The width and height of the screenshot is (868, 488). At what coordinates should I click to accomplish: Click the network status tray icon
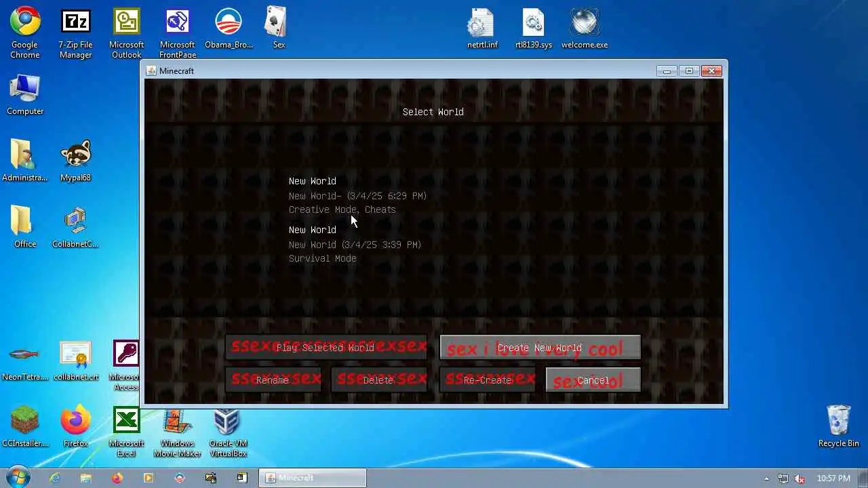tap(783, 479)
